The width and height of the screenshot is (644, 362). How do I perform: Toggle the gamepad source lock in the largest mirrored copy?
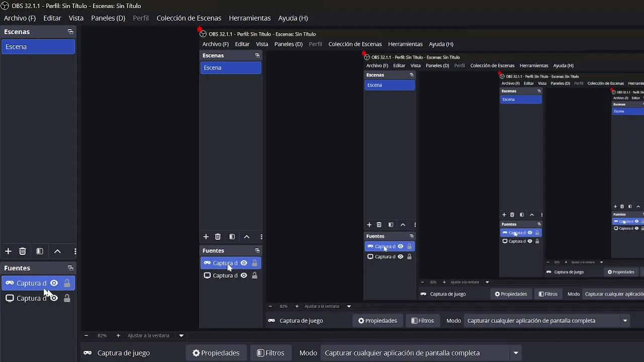pyautogui.click(x=255, y=263)
